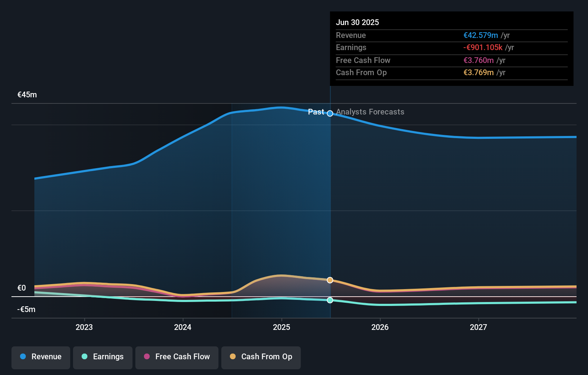The image size is (588, 375).
Task: Click the Cash From Op marker on the chart
Action: [330, 280]
